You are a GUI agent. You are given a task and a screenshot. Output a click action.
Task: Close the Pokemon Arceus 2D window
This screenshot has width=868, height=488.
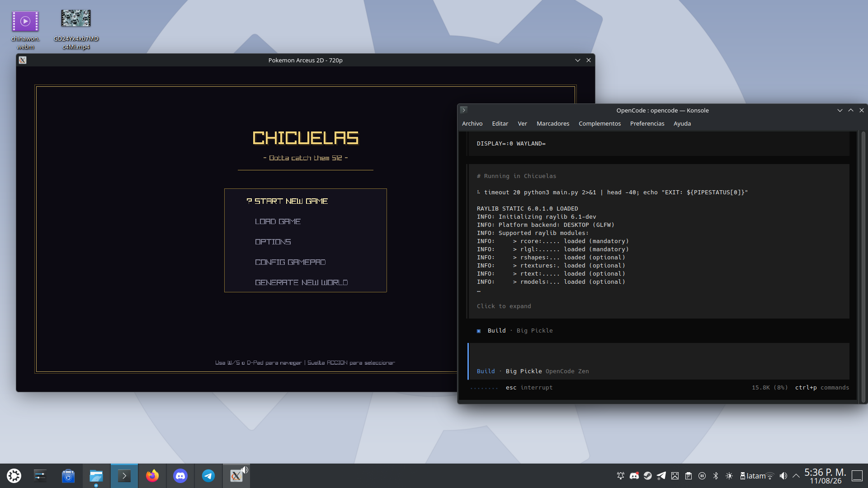588,60
